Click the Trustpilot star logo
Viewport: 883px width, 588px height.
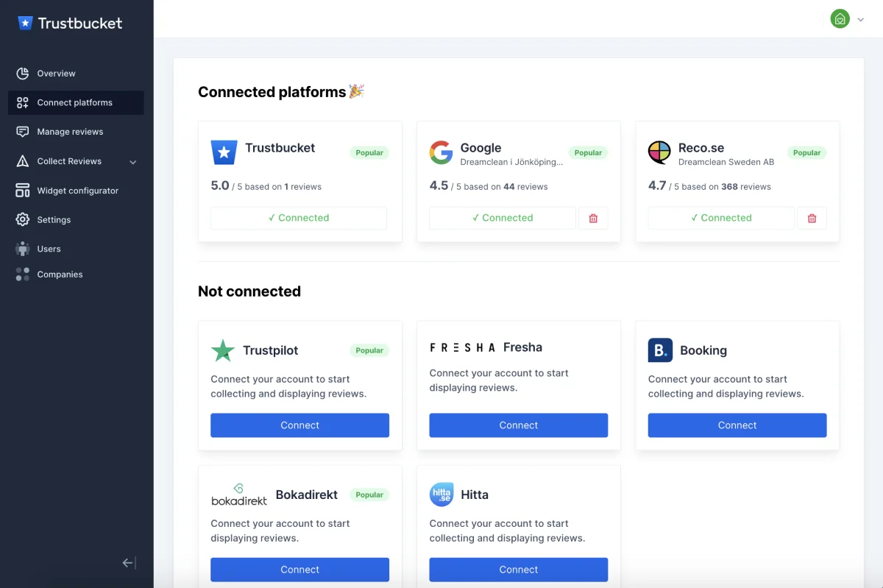pos(223,350)
